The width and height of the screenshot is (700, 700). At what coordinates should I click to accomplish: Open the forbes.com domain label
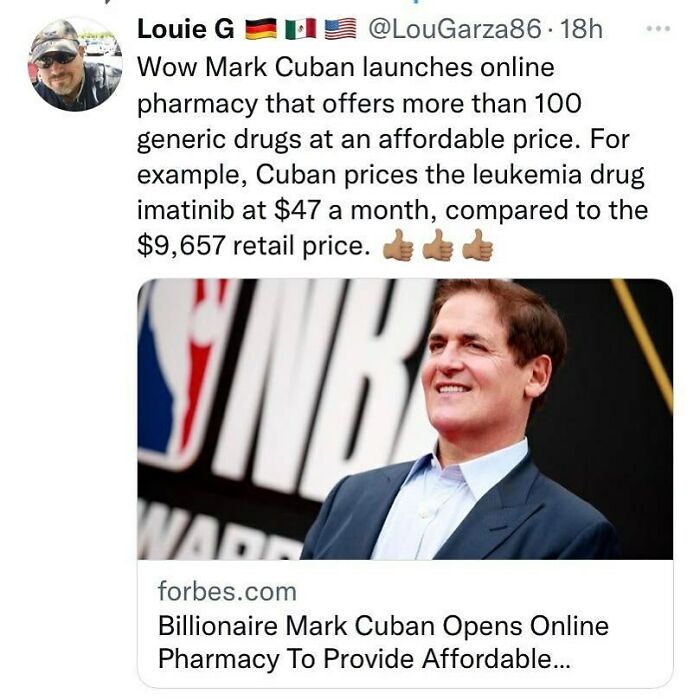227,592
